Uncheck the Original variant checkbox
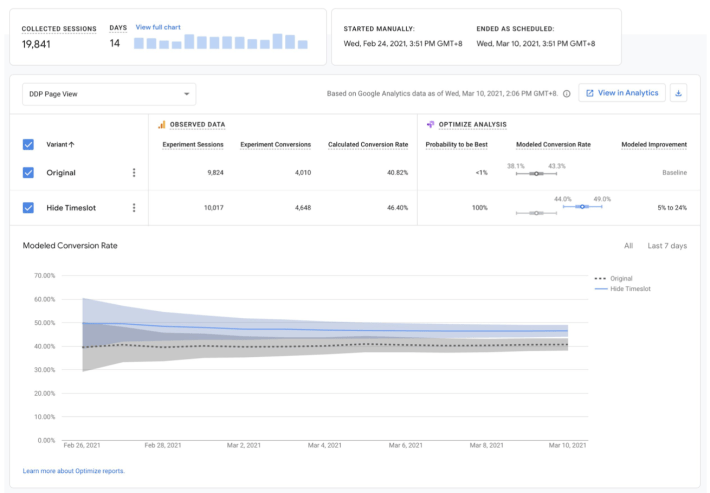This screenshot has height=493, width=710. pos(29,173)
